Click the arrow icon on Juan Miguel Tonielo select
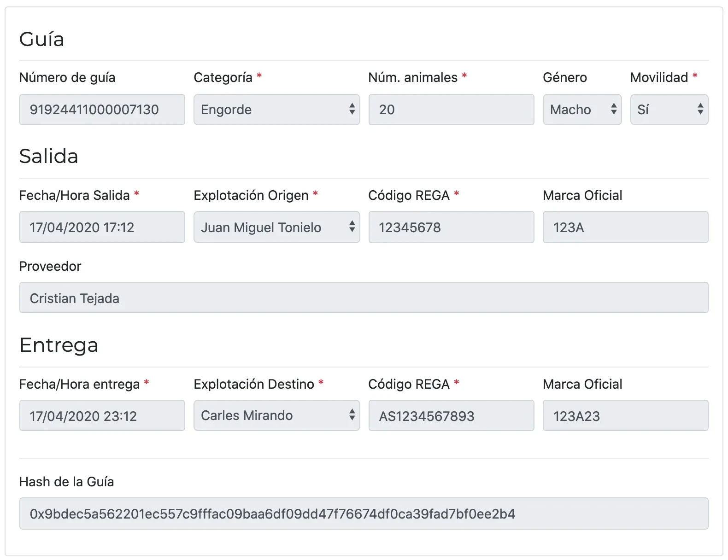Image resolution: width=728 pixels, height=560 pixels. tap(352, 226)
